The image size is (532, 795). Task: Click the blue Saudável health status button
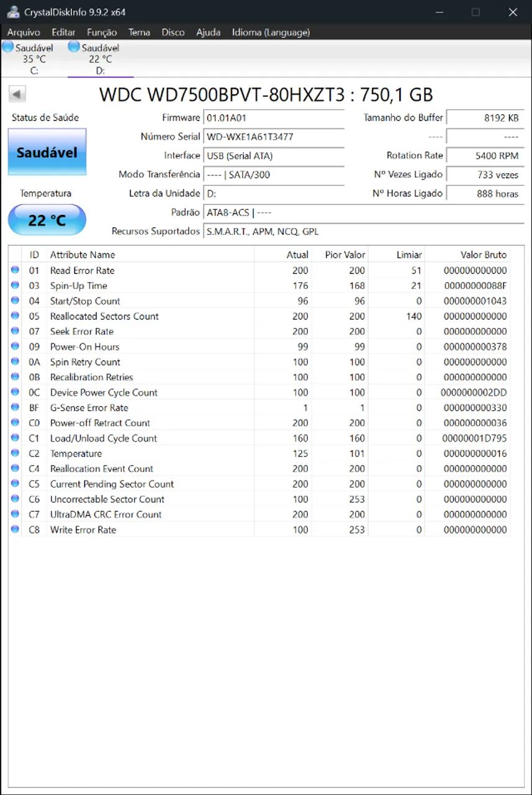[x=47, y=152]
